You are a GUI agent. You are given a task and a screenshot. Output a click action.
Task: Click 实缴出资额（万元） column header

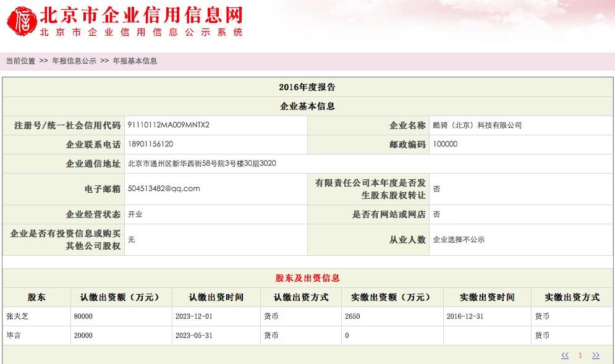pos(392,297)
